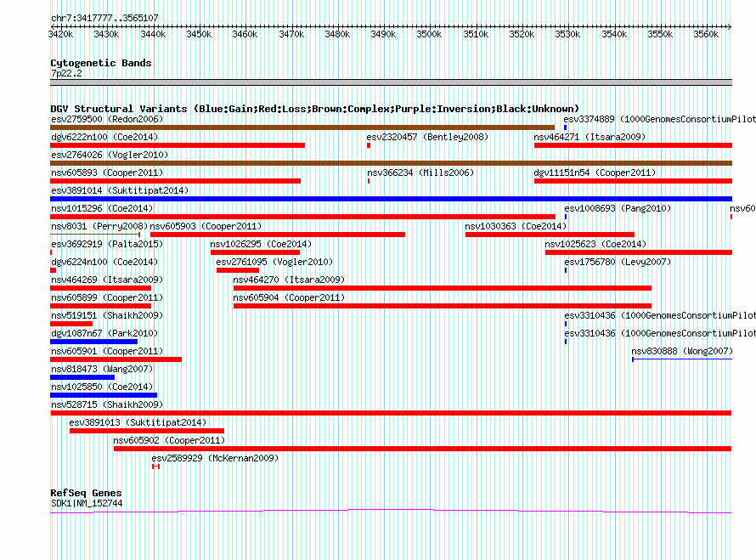The width and height of the screenshot is (756, 560).
Task: Select dgv6224n100 (Coe2014) variant label
Action: click(x=104, y=262)
